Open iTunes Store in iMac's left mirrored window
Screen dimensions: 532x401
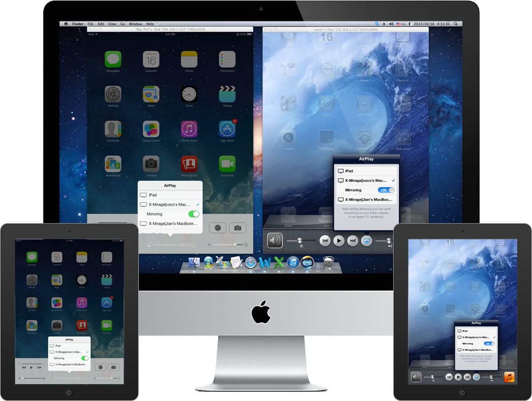(x=189, y=129)
